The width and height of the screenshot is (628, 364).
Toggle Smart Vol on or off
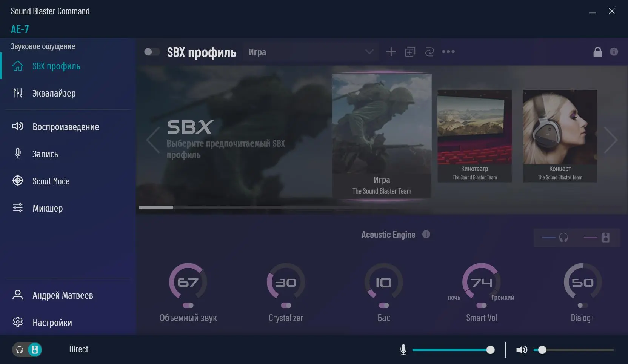482,305
